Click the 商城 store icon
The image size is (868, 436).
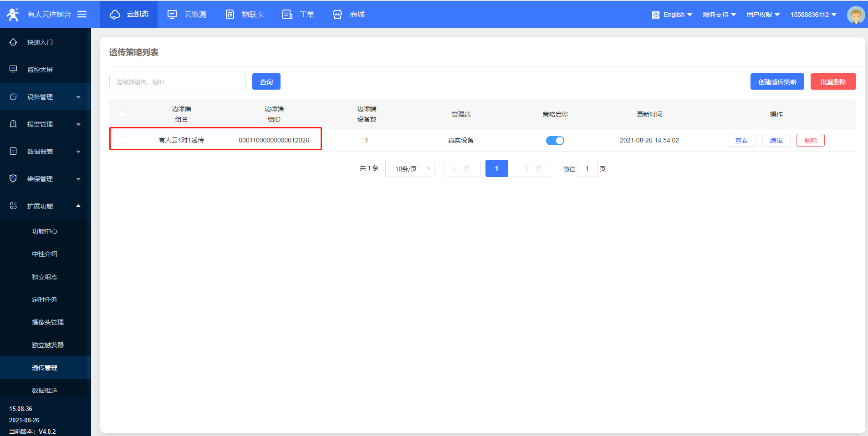pyautogui.click(x=337, y=15)
